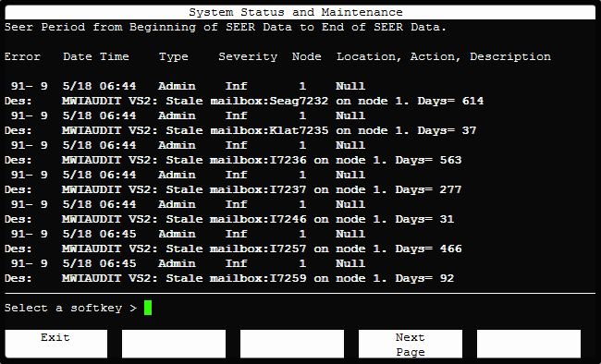The image size is (601, 364).
Task: Select the mailbox I7236 description line
Action: click(x=233, y=160)
